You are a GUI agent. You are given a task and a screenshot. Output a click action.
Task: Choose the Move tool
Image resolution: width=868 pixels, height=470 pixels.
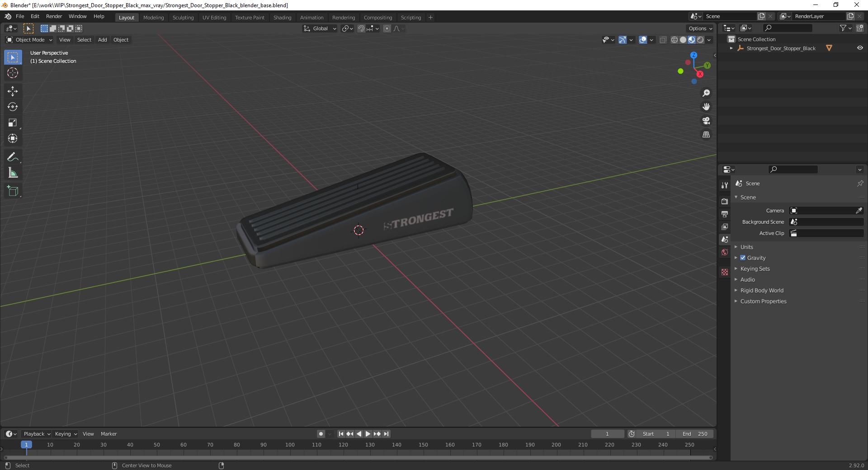[13, 91]
